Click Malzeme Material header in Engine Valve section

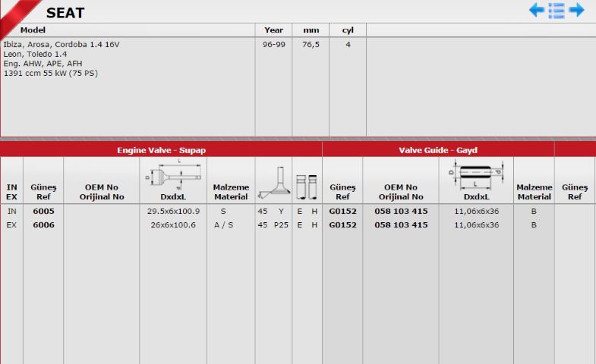[x=231, y=192]
